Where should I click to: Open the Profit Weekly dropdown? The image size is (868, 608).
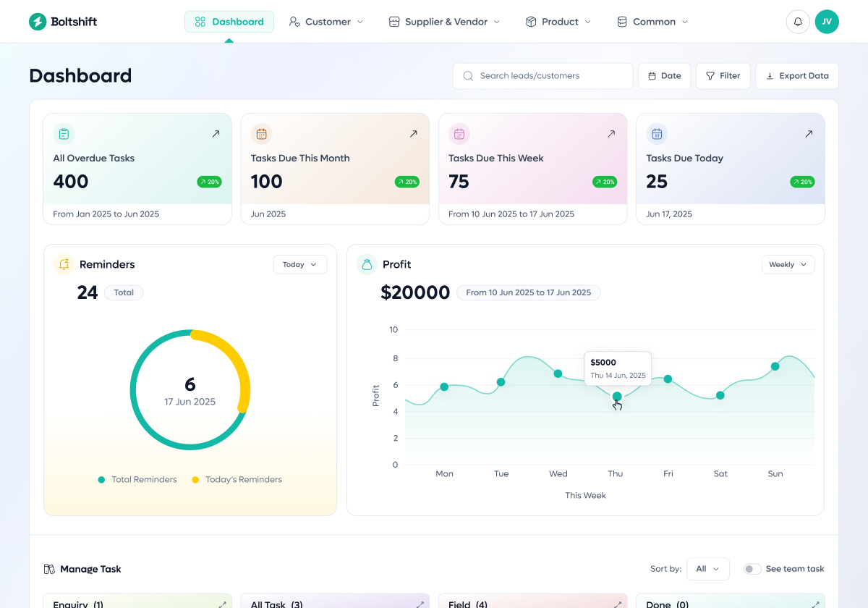(x=788, y=265)
